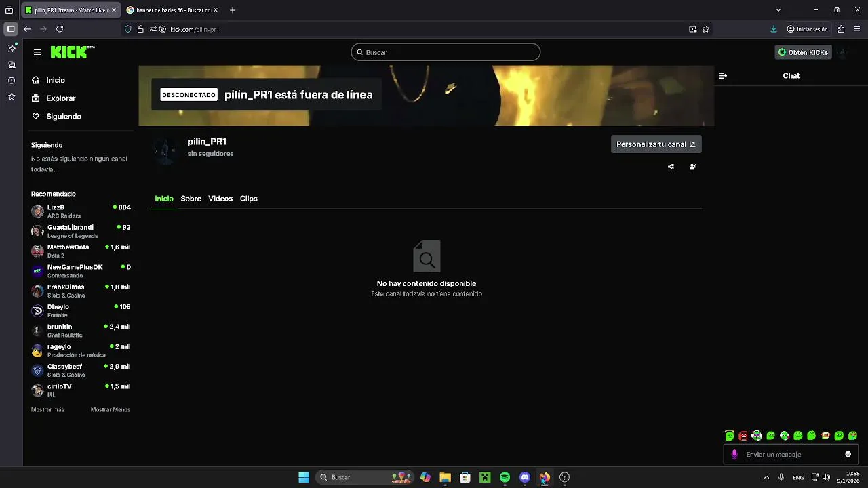Screen dimensions: 868x488
Task: Collapse the chat panel with arrow icon
Action: tap(723, 76)
